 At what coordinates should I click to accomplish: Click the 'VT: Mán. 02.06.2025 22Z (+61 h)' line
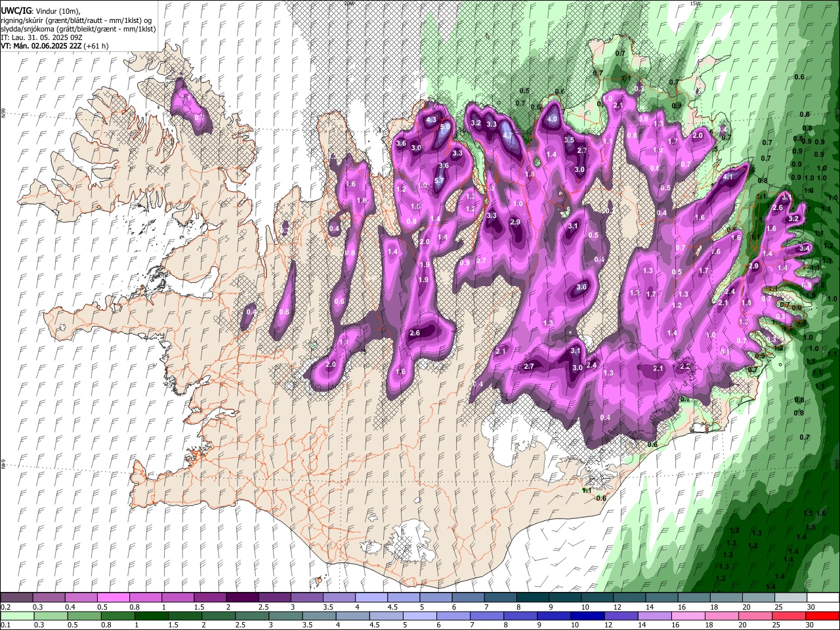pos(54,47)
